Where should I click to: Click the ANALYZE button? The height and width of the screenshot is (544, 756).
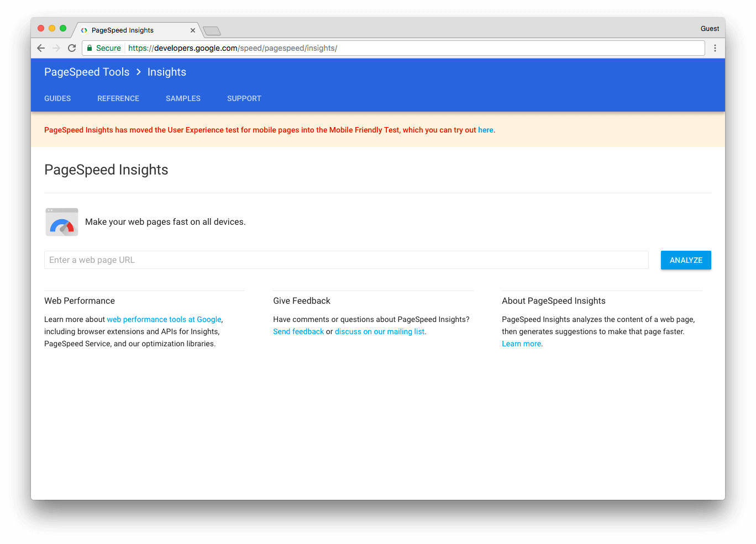(x=686, y=260)
